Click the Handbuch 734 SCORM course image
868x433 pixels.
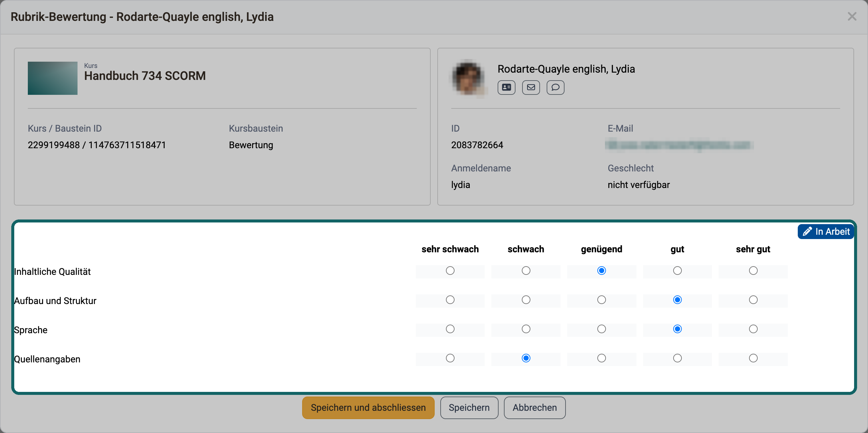[53, 78]
